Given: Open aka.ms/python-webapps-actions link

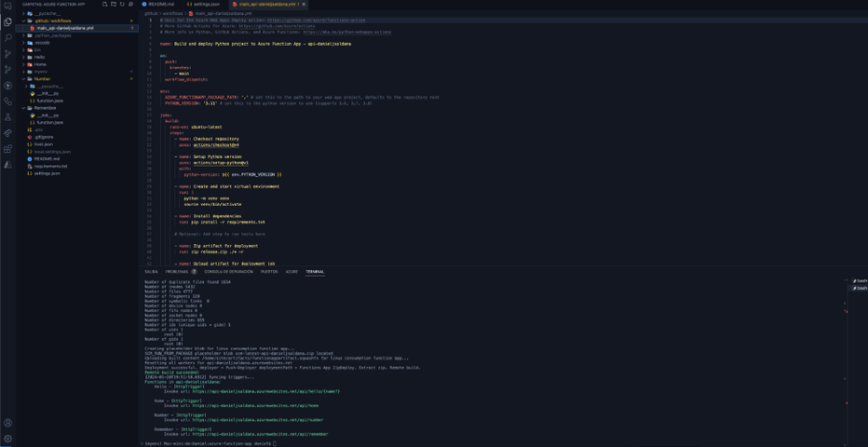Looking at the screenshot, I should click(x=347, y=32).
